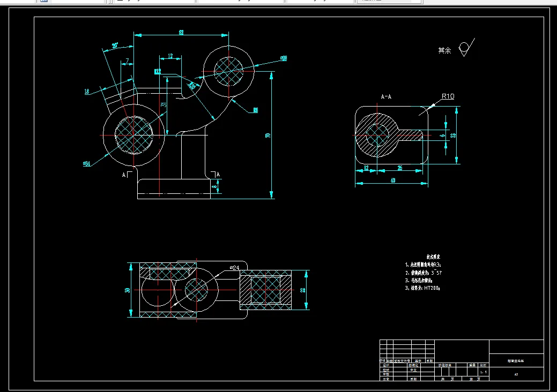Pick the vertical 31 dimension text
Viewport: 557px width, 392px height.
(164, 104)
